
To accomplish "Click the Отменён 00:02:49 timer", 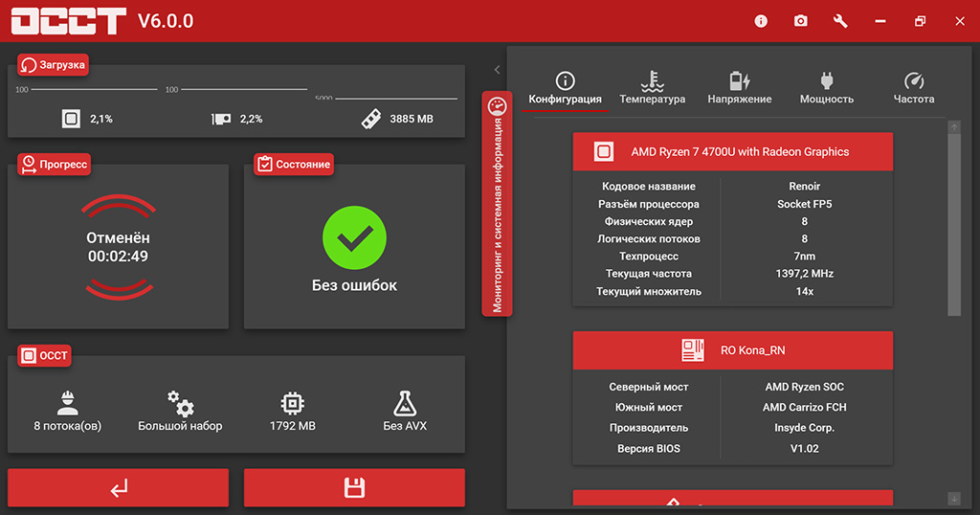I will 118,247.
